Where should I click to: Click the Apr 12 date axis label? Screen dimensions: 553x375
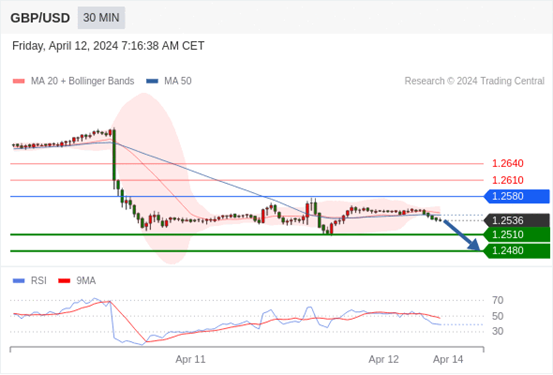(x=383, y=359)
